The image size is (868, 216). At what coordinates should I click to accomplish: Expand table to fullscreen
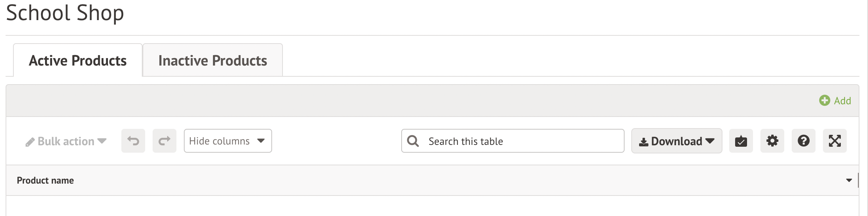click(x=835, y=141)
